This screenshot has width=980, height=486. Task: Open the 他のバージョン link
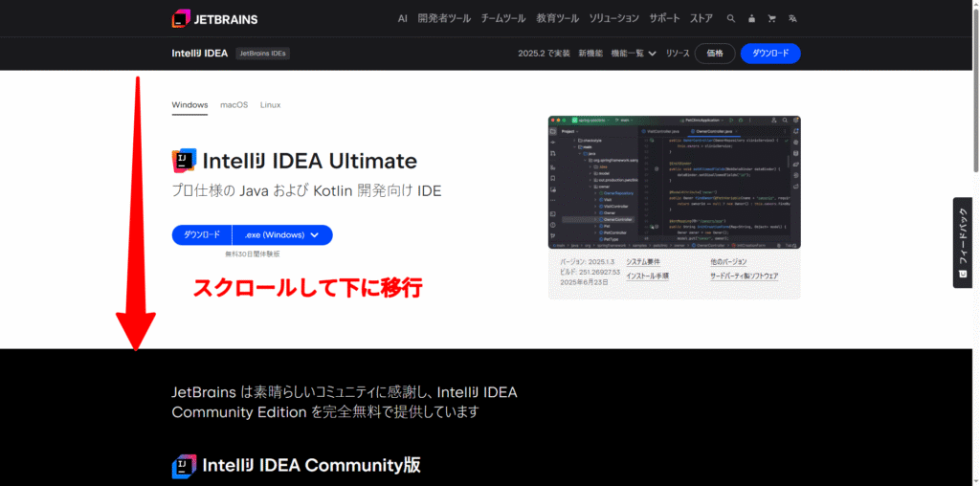click(728, 262)
